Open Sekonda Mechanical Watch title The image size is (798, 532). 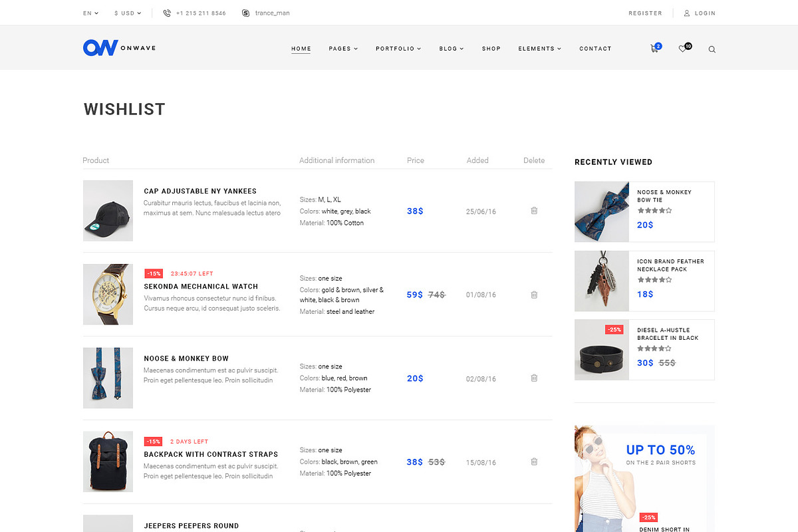click(x=201, y=287)
